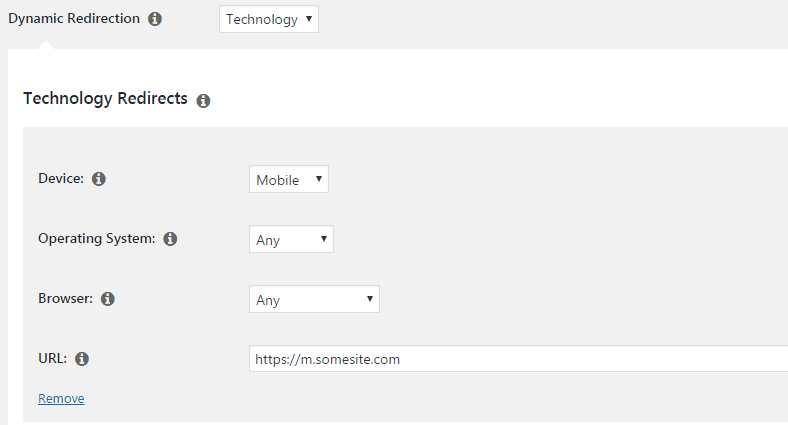Open the Dynamic Redirection Technology dropdown
Image resolution: width=788 pixels, height=425 pixels.
(x=268, y=19)
